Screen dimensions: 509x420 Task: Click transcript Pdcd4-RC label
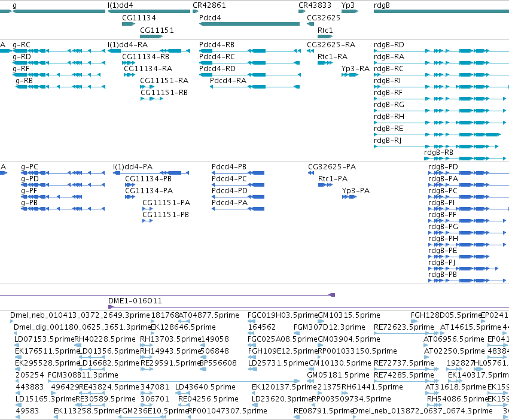[217, 56]
